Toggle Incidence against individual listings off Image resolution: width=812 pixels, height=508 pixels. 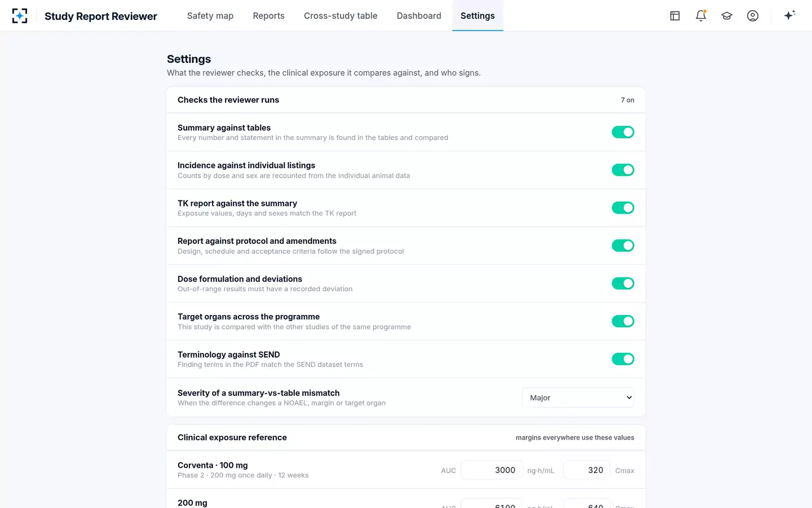pyautogui.click(x=623, y=170)
